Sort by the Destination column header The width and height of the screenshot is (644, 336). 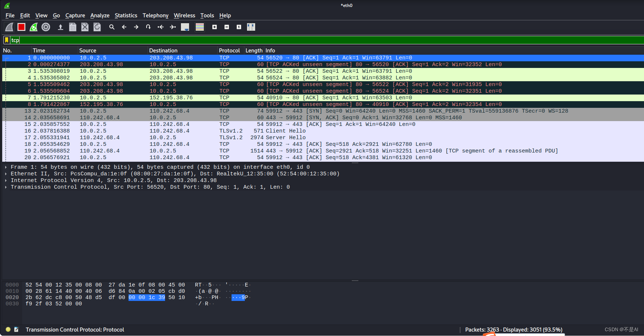coord(183,51)
